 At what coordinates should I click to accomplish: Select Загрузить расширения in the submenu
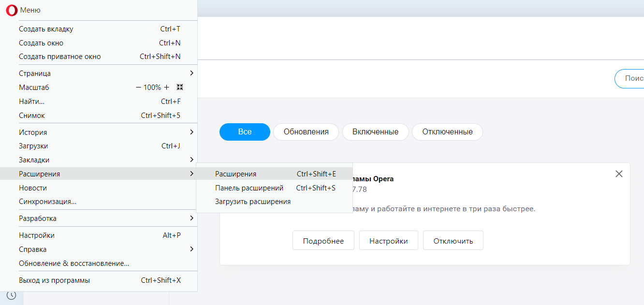(275, 202)
